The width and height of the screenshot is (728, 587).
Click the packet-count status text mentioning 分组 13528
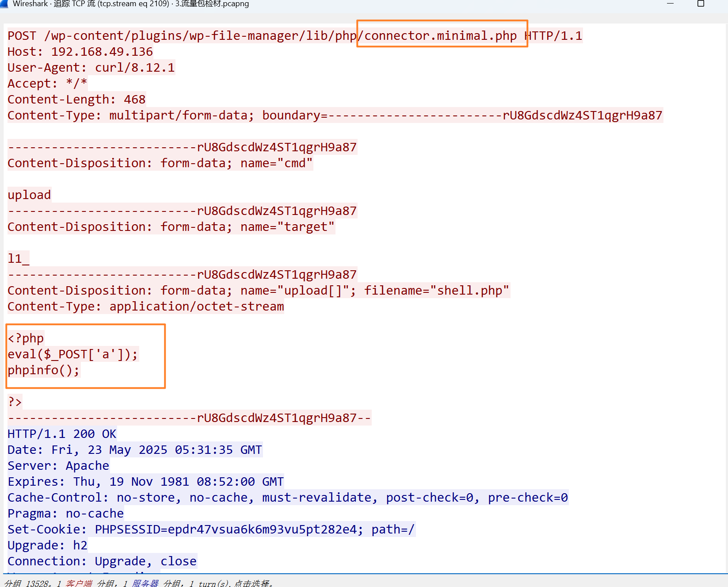138,583
